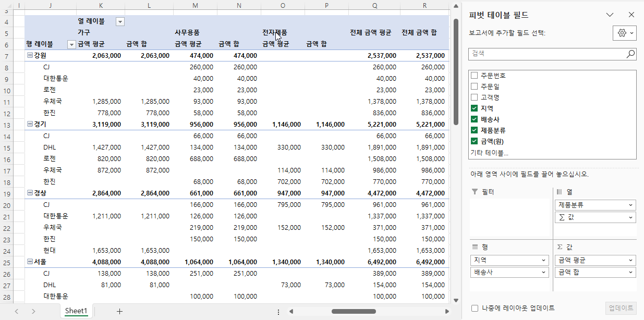644x320 pixels.
Task: Select the Sheet1 tab
Action: coord(76,311)
